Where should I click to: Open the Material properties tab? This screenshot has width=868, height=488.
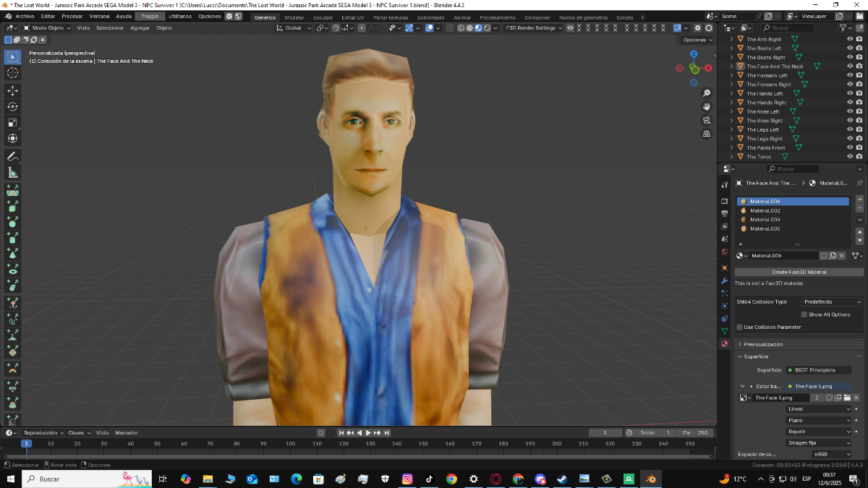click(724, 344)
